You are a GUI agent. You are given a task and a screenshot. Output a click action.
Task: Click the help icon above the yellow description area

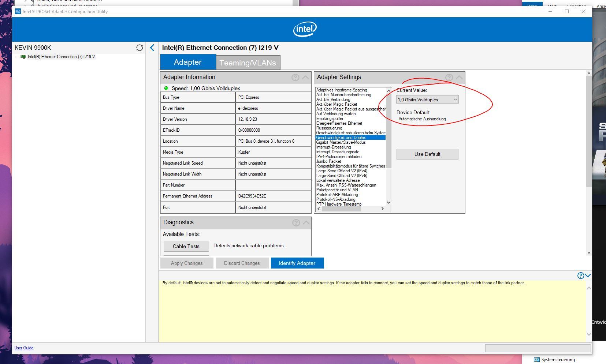[x=581, y=275]
